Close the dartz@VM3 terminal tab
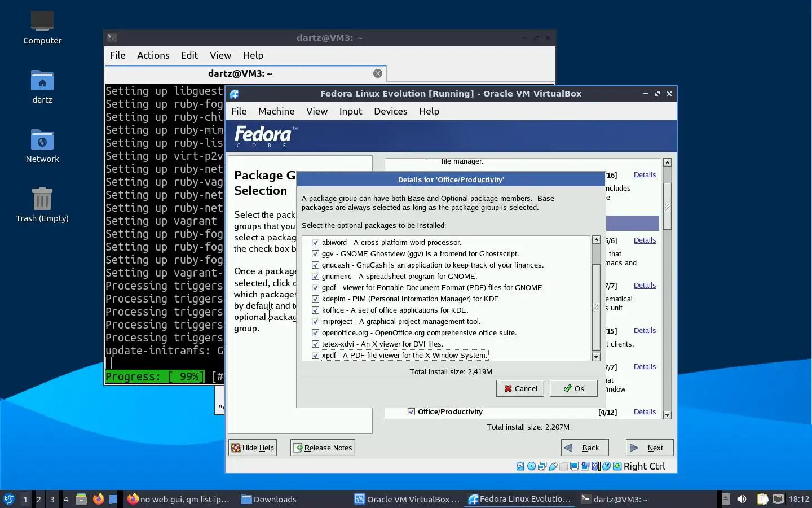Screen dimensions: 812x508 click(x=378, y=73)
